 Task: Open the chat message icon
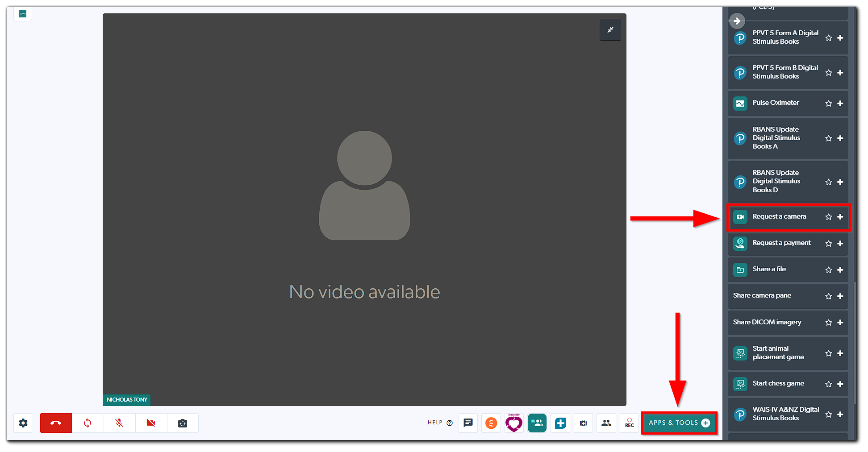coord(468,423)
